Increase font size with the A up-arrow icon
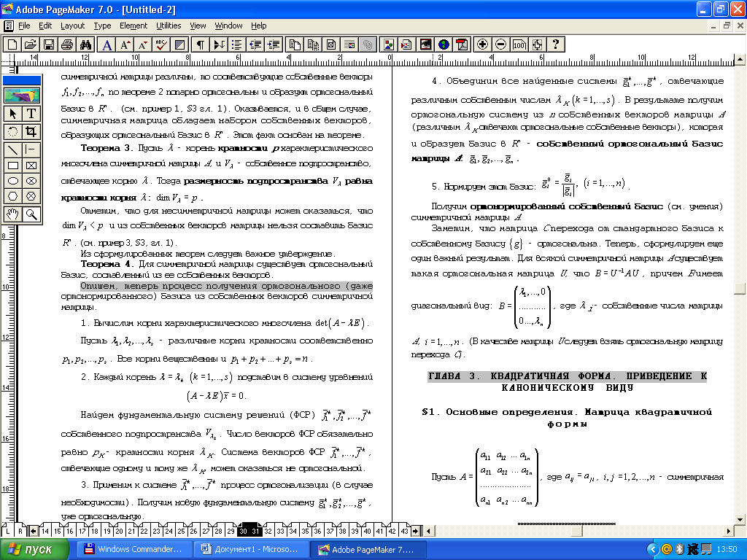747x560 pixels. 125,44
